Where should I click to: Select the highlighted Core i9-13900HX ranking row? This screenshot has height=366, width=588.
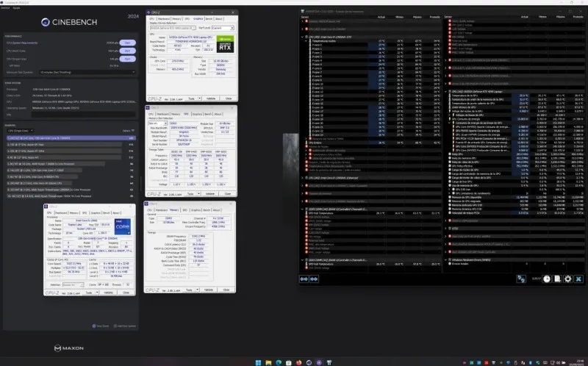71,138
